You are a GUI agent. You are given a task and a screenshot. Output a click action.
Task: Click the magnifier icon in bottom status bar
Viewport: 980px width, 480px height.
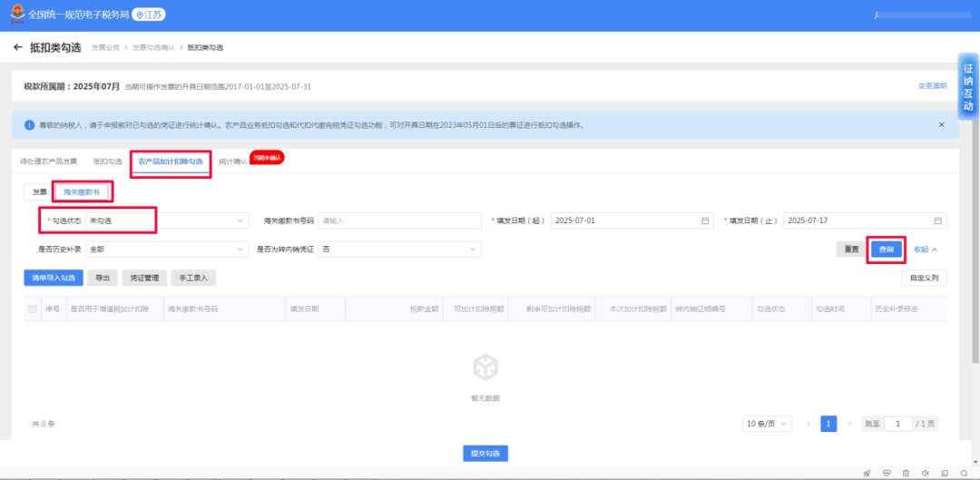tap(964, 473)
